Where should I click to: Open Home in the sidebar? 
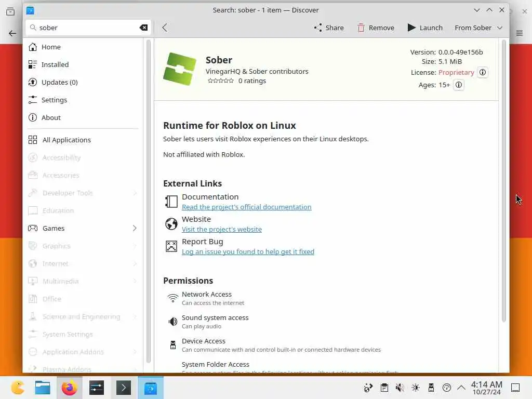point(83,47)
